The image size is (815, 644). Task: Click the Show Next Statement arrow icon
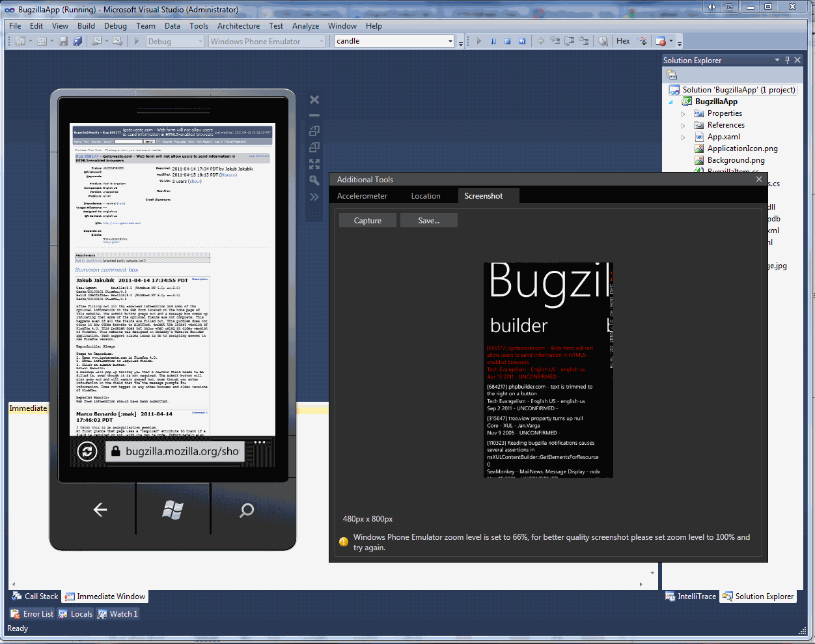541,41
